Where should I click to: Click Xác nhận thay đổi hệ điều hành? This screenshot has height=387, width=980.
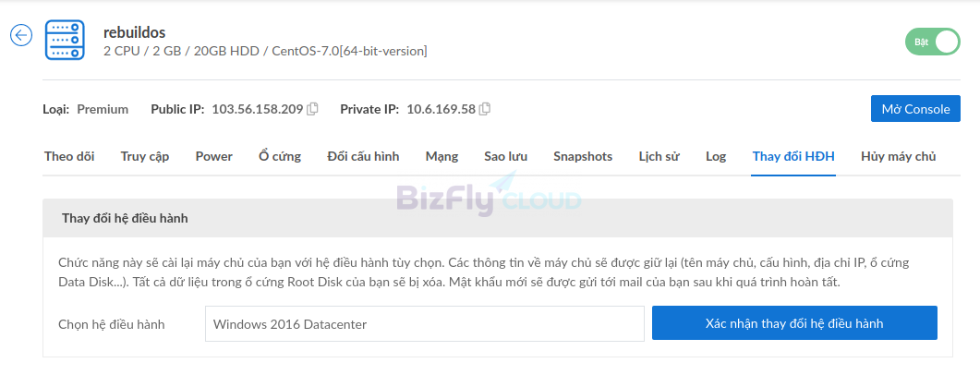click(794, 323)
